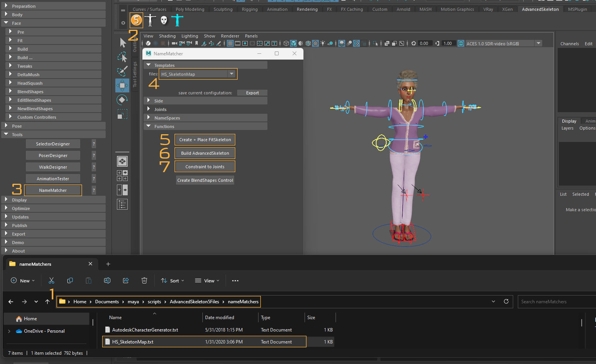Image resolution: width=596 pixels, height=364 pixels.
Task: Click the Build AdvancedSkeleton button
Action: click(205, 153)
